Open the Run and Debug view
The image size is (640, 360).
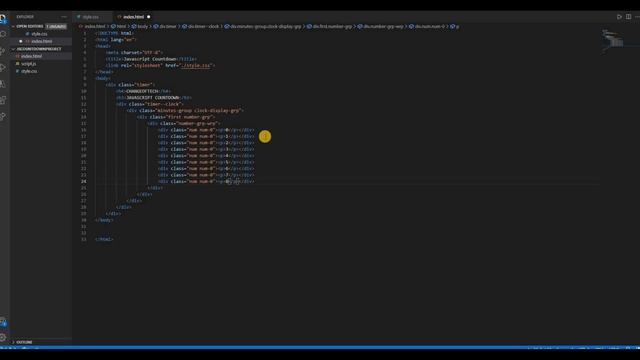click(x=3, y=67)
